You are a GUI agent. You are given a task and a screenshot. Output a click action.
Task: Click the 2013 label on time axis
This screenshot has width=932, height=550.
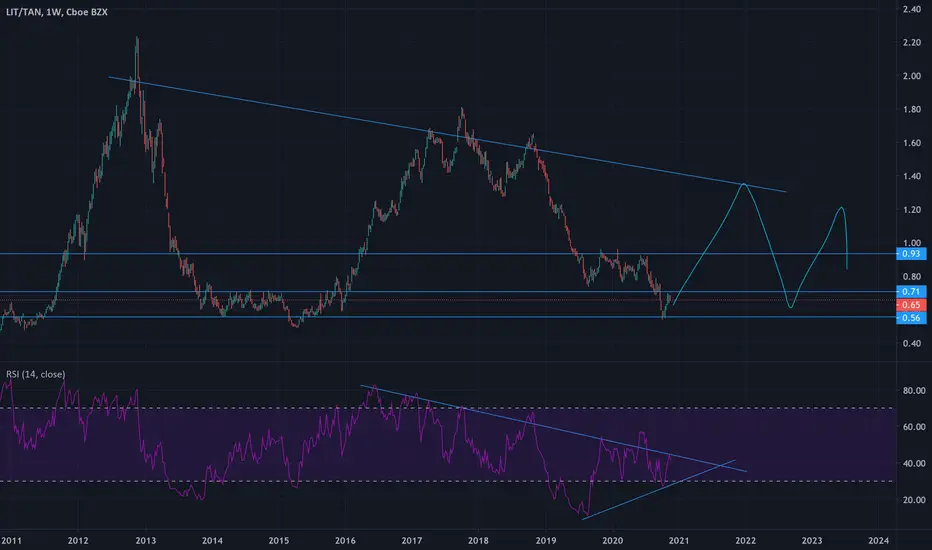point(146,540)
